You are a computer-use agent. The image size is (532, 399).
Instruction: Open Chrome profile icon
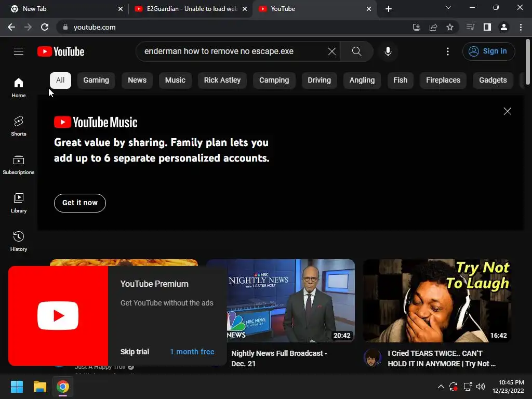pos(504,27)
